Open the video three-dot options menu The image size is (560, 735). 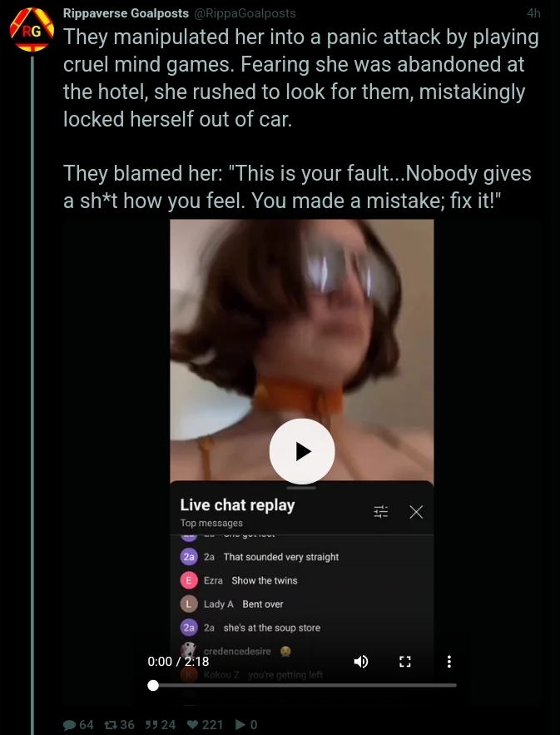point(449,662)
